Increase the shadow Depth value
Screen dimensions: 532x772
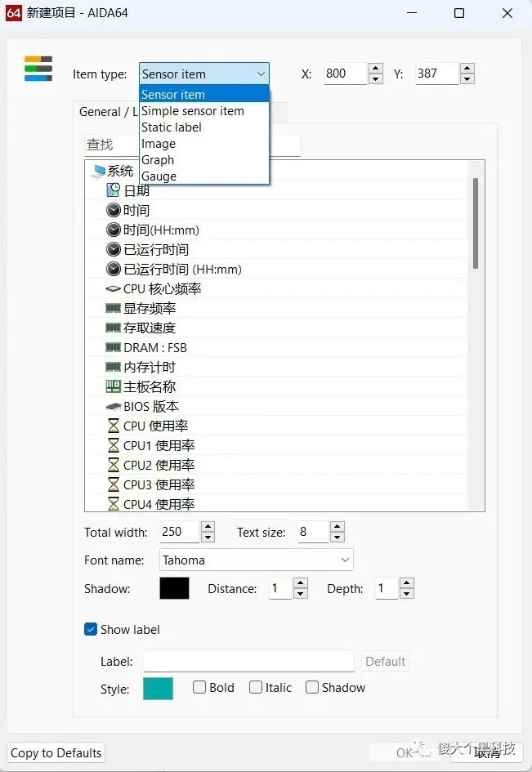click(x=406, y=583)
